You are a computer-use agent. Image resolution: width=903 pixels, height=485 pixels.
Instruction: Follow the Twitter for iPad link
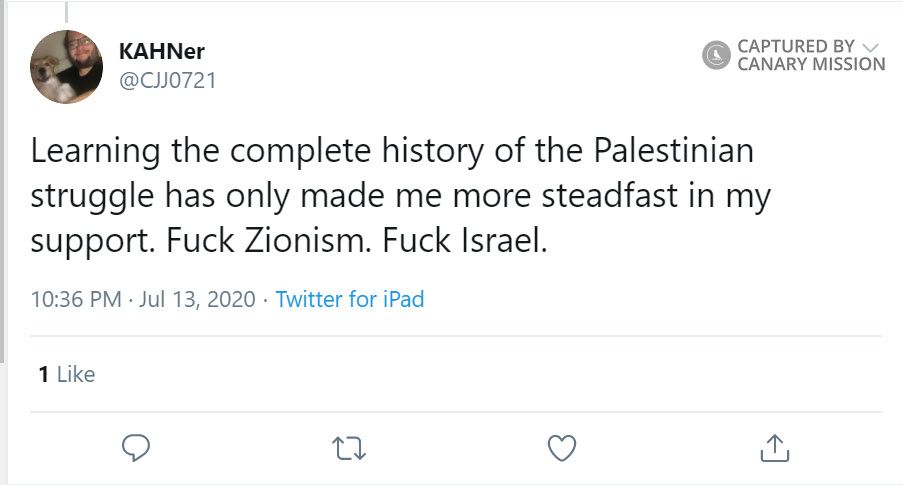(x=350, y=299)
